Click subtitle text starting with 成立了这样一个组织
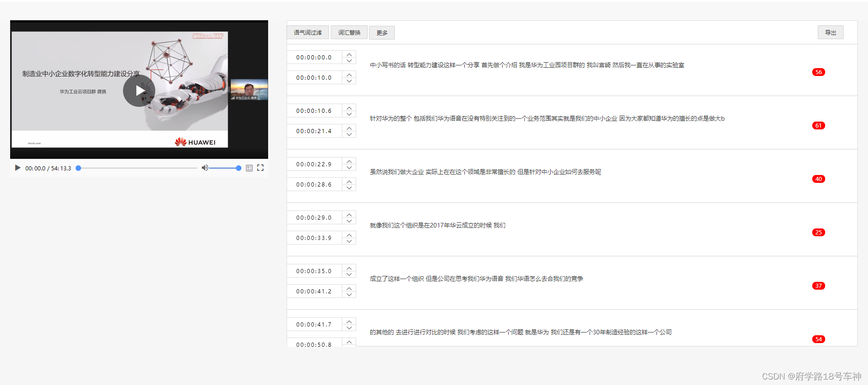The height and width of the screenshot is (385, 868). pyautogui.click(x=476, y=279)
